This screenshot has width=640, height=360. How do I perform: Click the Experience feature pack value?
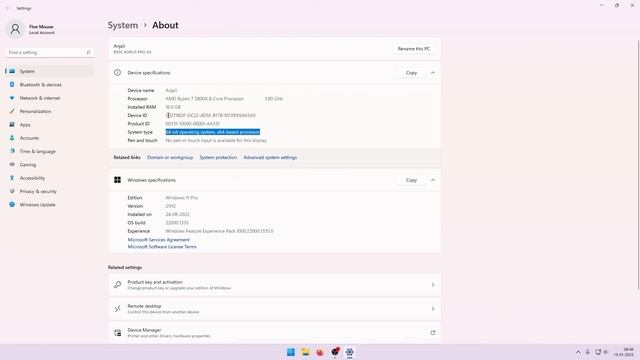(x=219, y=231)
